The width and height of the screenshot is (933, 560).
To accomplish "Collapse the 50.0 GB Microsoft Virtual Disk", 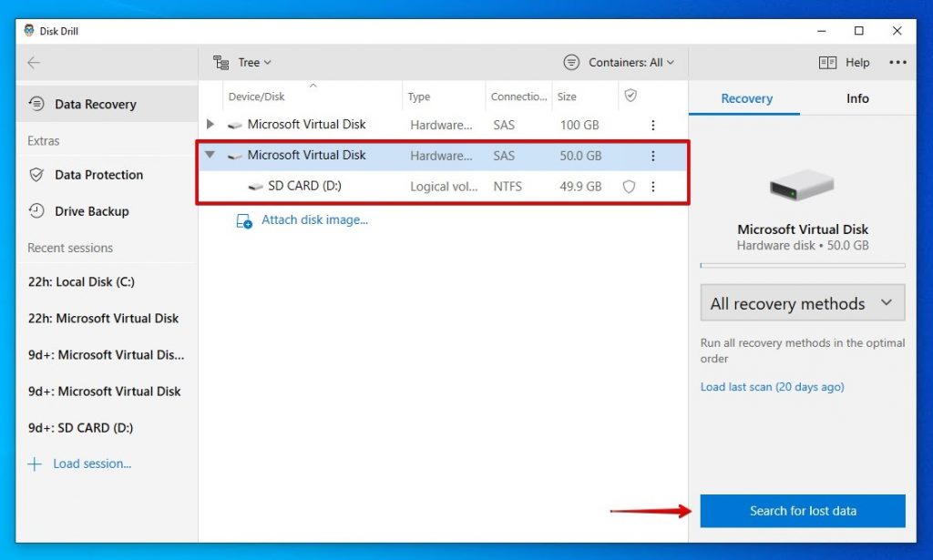I will tap(209, 155).
